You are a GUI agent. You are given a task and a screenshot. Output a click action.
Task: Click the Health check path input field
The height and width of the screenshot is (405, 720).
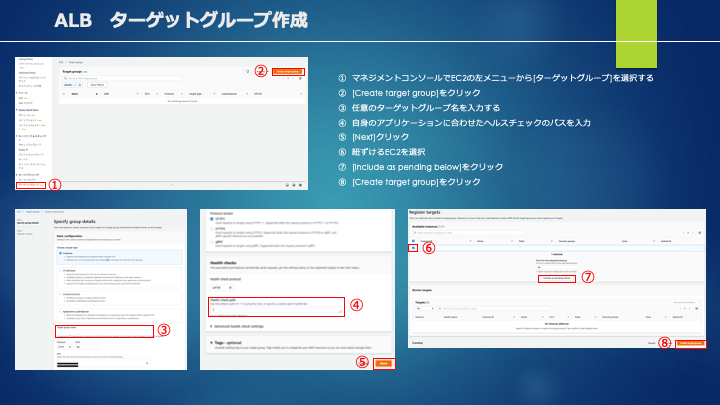pyautogui.click(x=276, y=310)
